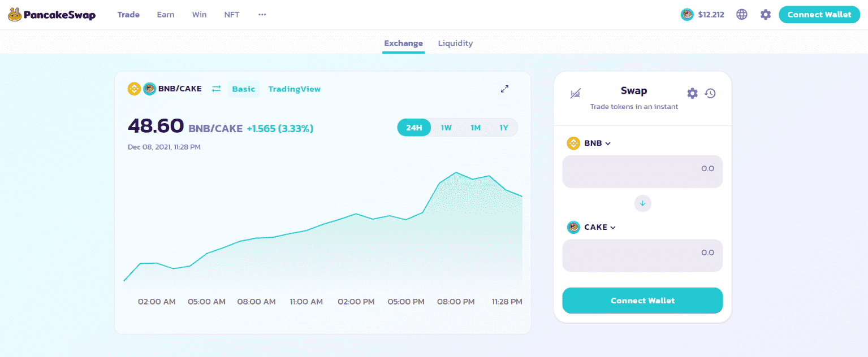
Task: Select the 1M chart timeframe
Action: coord(476,128)
